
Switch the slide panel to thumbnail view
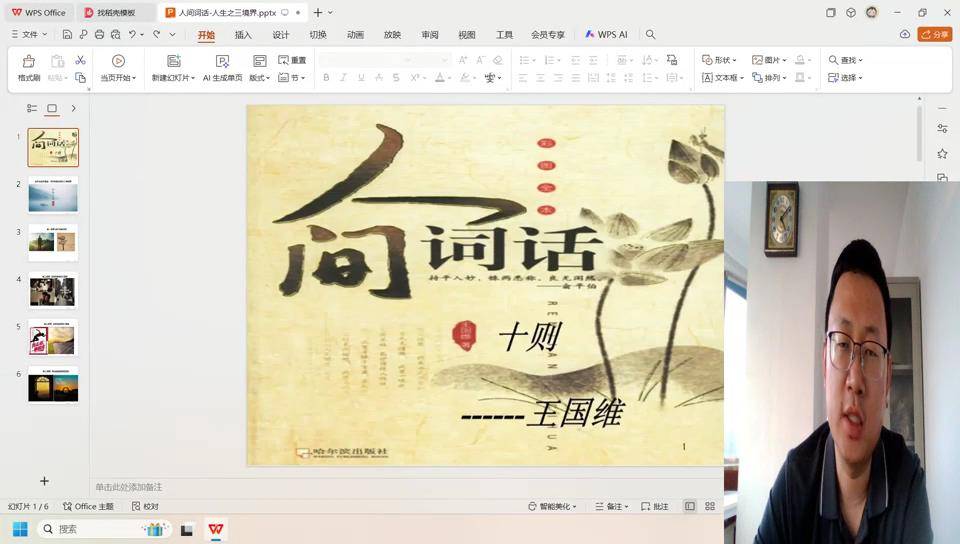52,108
